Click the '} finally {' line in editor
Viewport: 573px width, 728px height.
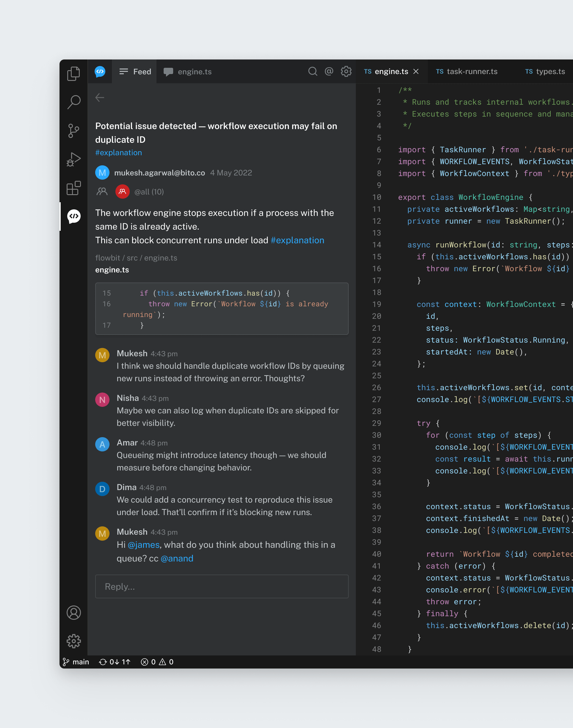click(x=442, y=614)
